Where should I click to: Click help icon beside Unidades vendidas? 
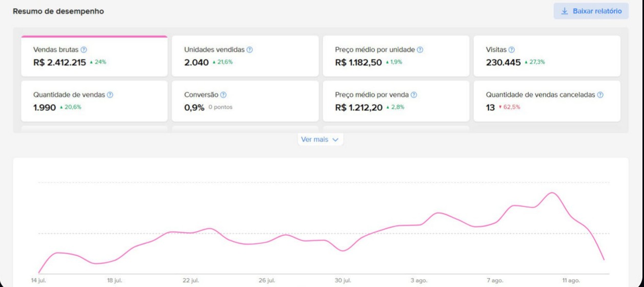coord(250,50)
